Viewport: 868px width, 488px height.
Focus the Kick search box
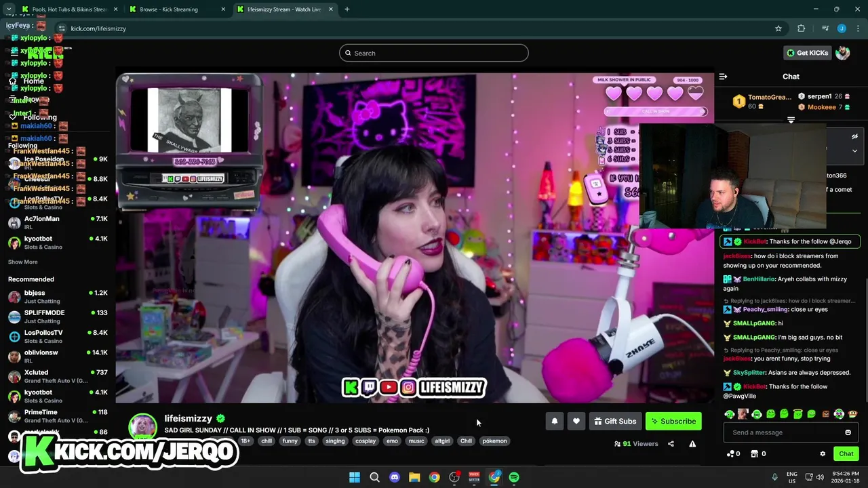(x=433, y=53)
